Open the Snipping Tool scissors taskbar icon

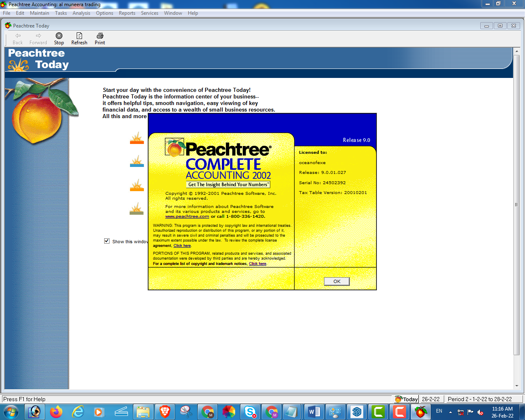pyautogui.click(x=186, y=412)
